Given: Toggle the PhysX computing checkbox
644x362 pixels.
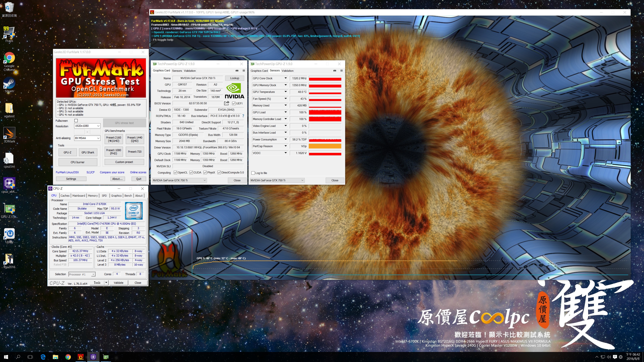Looking at the screenshot, I should click(205, 173).
